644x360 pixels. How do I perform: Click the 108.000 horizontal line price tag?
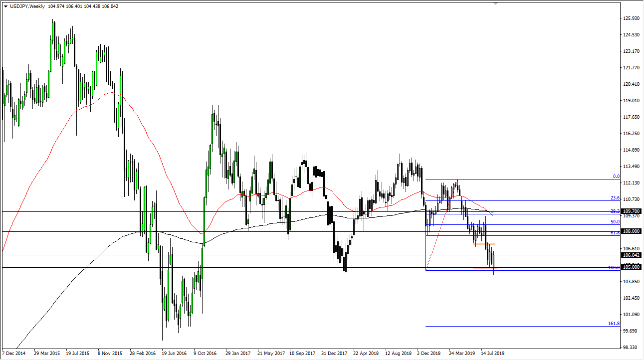pyautogui.click(x=632, y=231)
